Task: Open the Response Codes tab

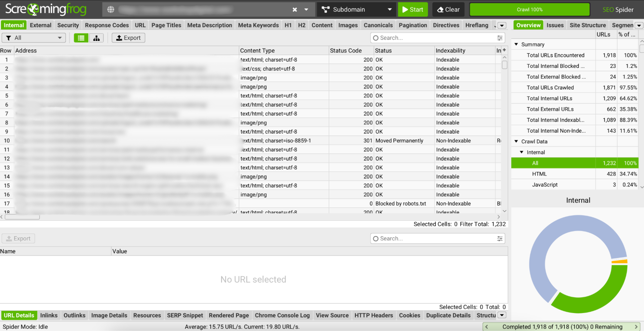Action: click(107, 25)
